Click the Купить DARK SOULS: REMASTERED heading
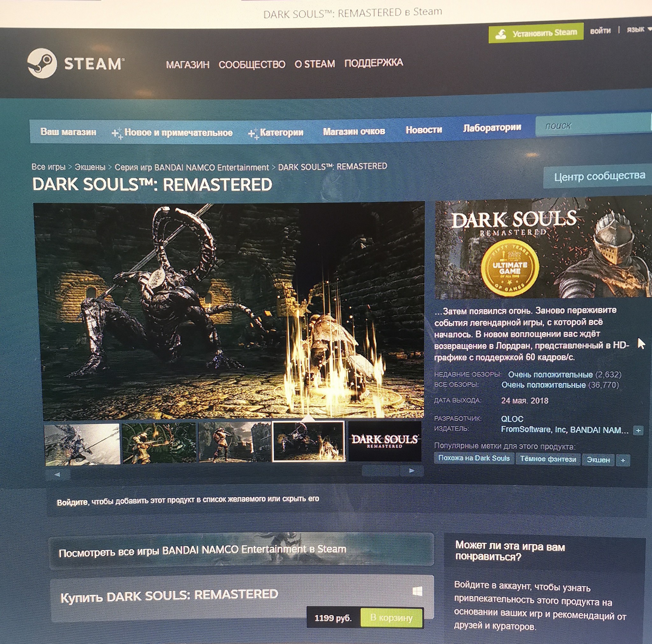The width and height of the screenshot is (652, 644). click(x=169, y=596)
